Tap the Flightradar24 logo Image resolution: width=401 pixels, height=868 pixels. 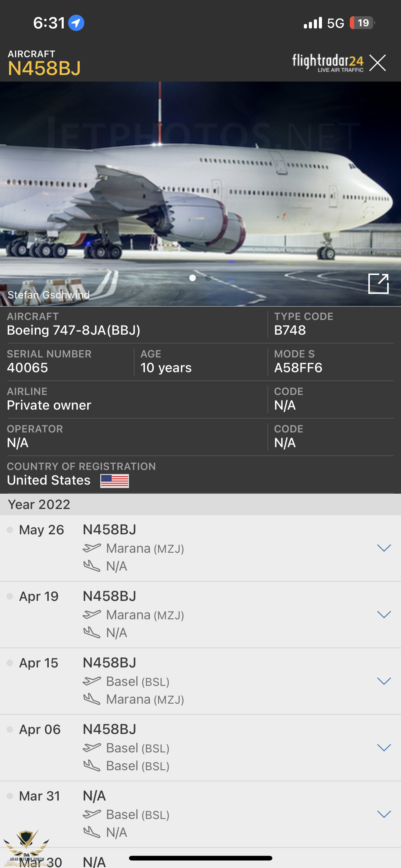tap(327, 63)
